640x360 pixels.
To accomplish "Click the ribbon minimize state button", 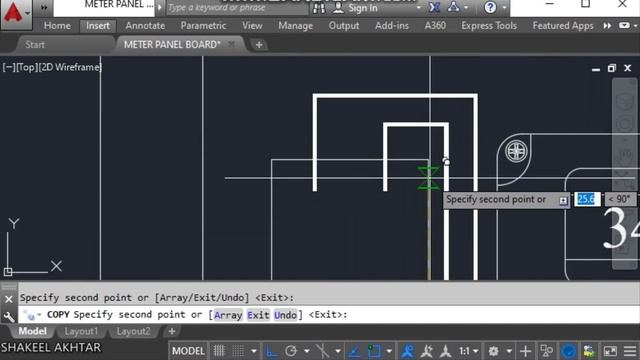I will (x=624, y=26).
